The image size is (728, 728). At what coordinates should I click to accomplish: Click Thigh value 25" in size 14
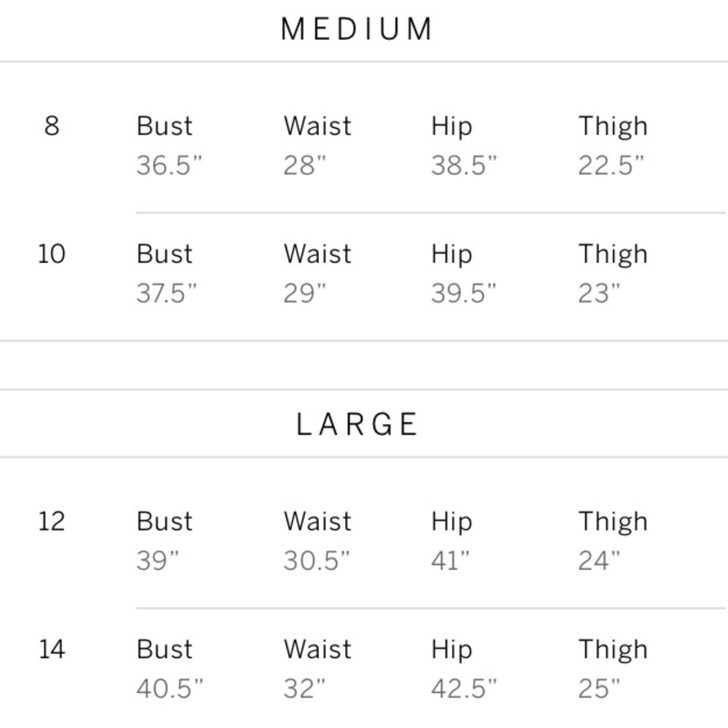click(x=599, y=688)
